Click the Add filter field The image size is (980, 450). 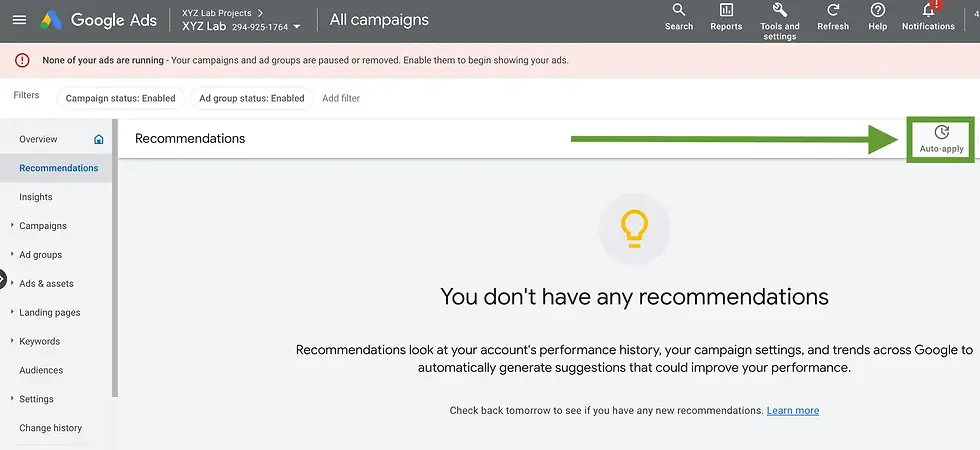341,98
